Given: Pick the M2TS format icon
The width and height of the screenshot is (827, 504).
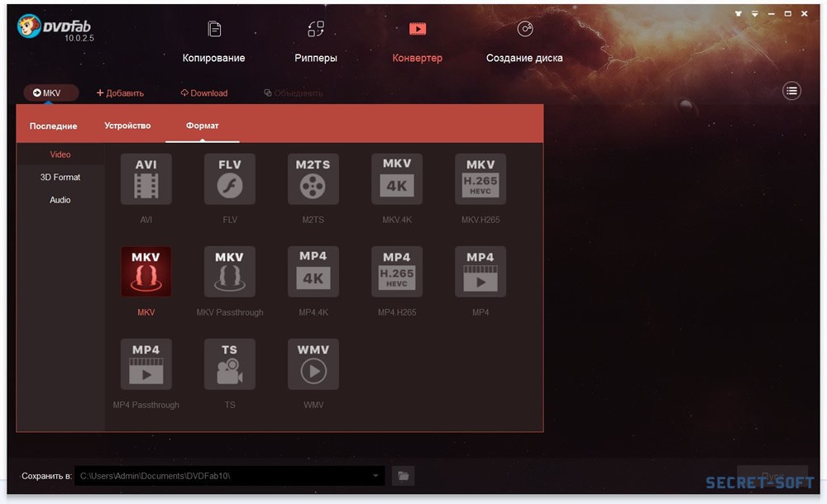Looking at the screenshot, I should (313, 178).
